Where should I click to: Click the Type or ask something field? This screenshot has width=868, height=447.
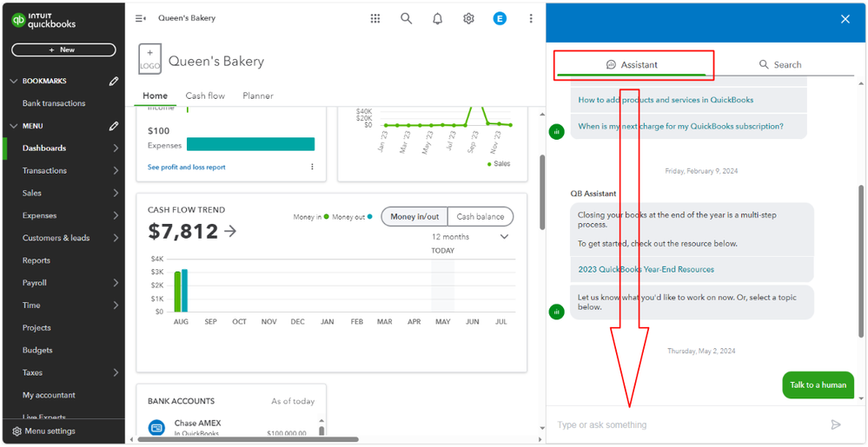pyautogui.click(x=686, y=424)
